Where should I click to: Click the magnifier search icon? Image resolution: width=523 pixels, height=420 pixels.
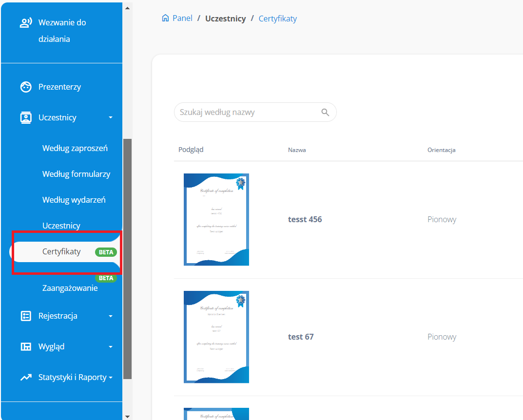[326, 113]
